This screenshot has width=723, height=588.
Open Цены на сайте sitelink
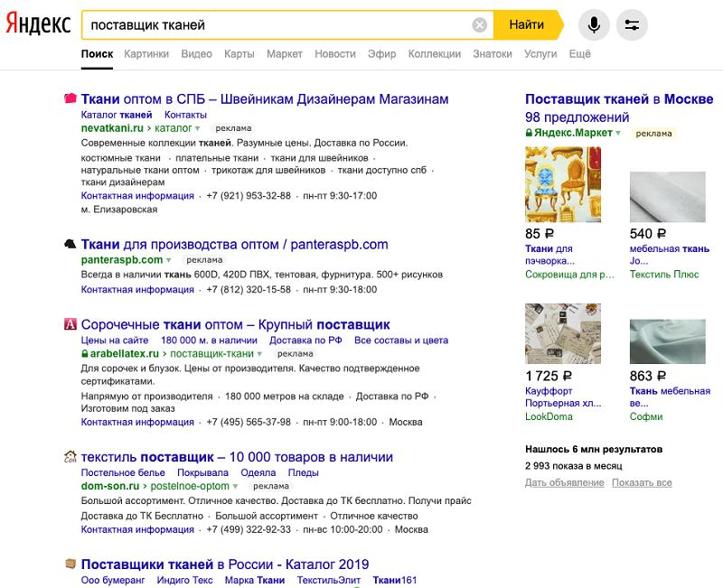click(x=115, y=341)
